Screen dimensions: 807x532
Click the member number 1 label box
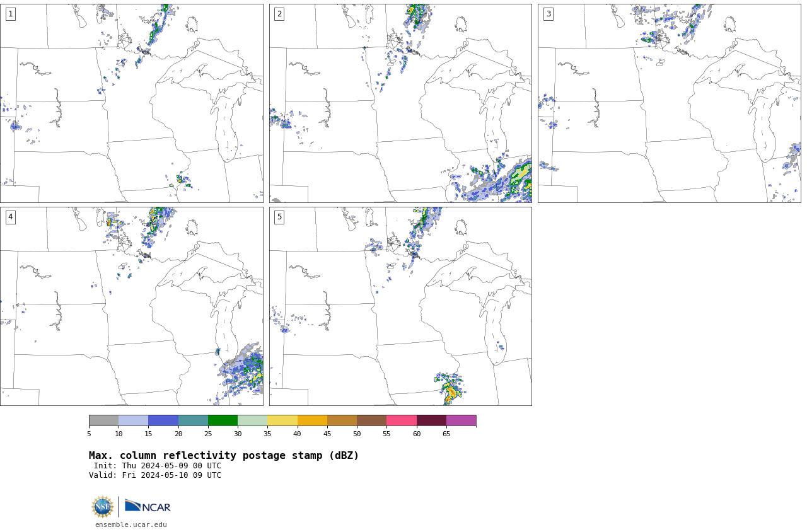10,14
